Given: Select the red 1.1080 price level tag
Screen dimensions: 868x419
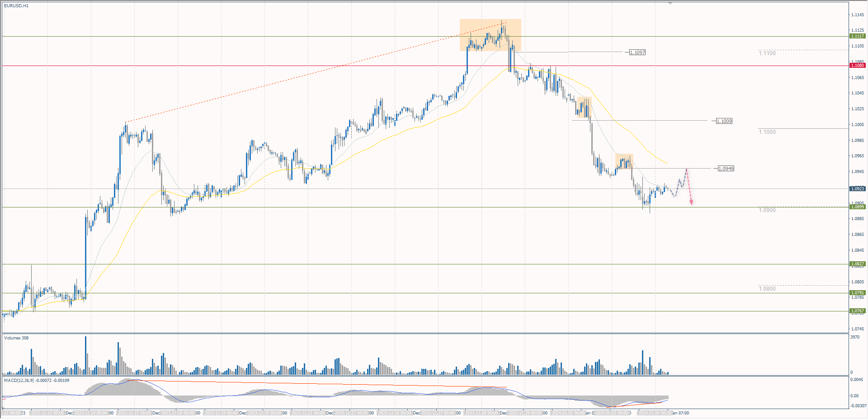Looking at the screenshot, I should point(858,66).
